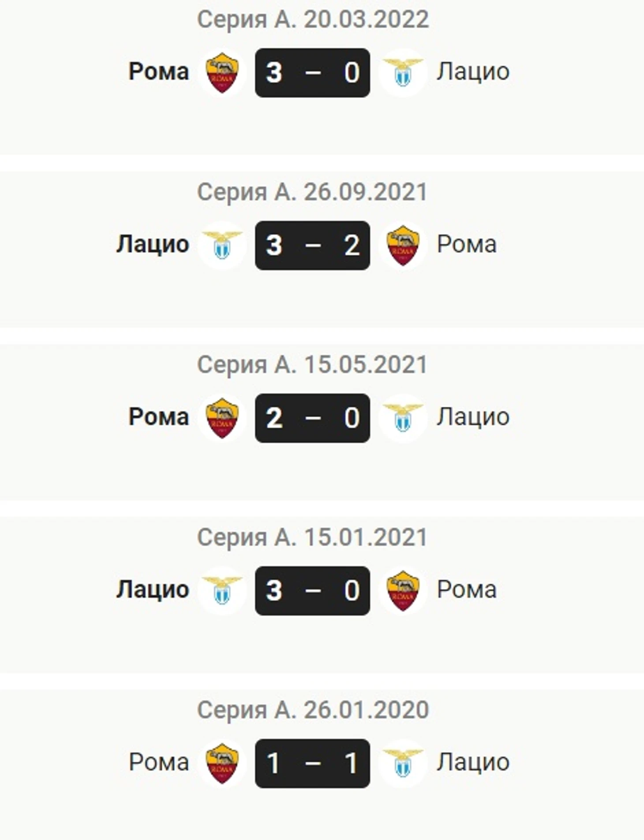
Task: Click Lazio logo in 26.01.2020 match
Action: coord(403,763)
